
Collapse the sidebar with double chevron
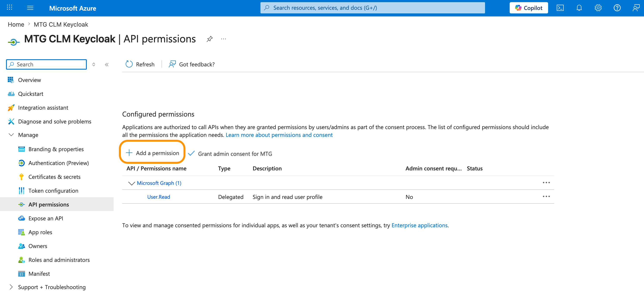point(107,65)
